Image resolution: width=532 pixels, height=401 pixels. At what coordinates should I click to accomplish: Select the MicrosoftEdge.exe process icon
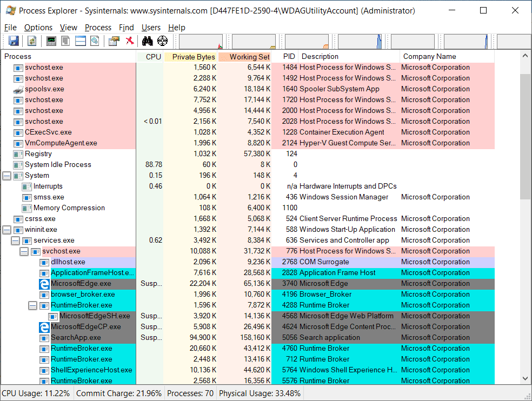(x=44, y=284)
